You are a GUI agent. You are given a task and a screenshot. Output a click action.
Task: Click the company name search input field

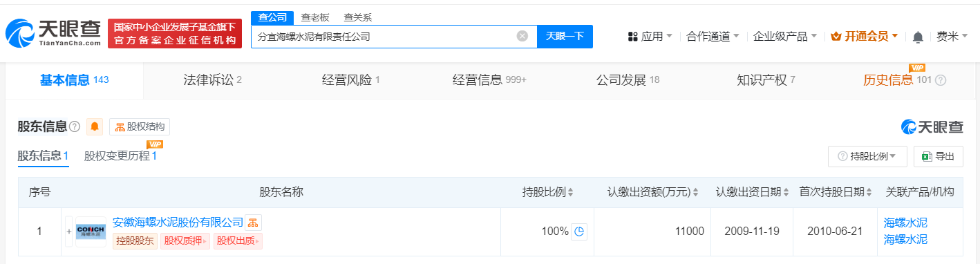coord(384,37)
